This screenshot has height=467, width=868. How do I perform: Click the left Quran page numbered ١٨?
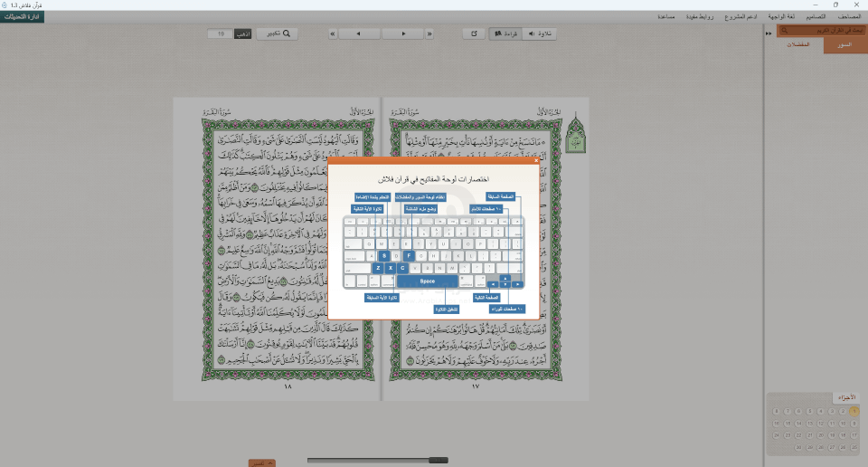point(277,249)
